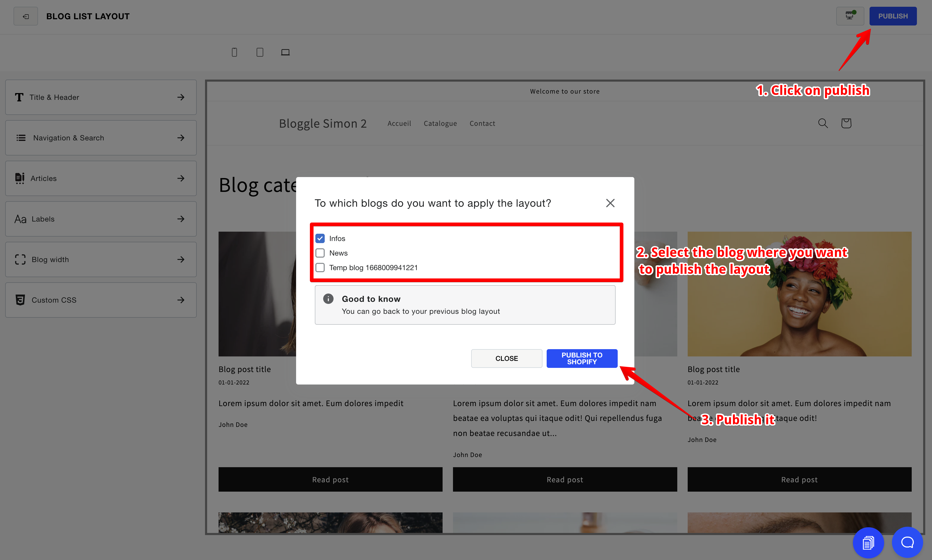Open the Contact menu item in preview

click(x=482, y=123)
